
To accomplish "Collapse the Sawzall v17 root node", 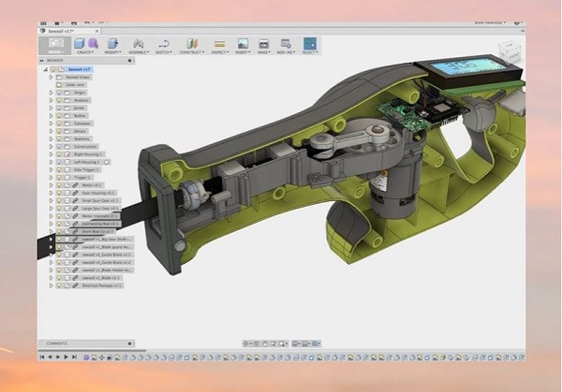I will pyautogui.click(x=46, y=69).
